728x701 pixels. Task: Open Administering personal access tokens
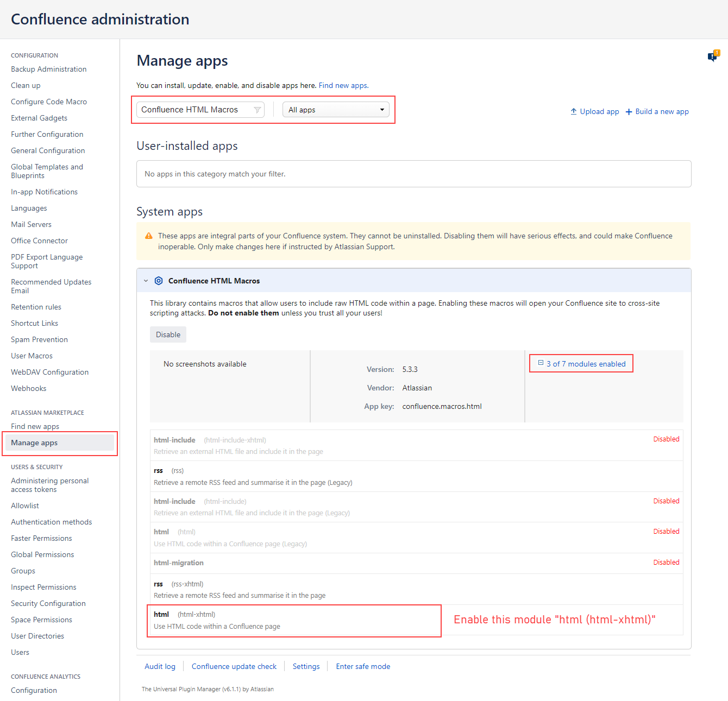point(49,485)
